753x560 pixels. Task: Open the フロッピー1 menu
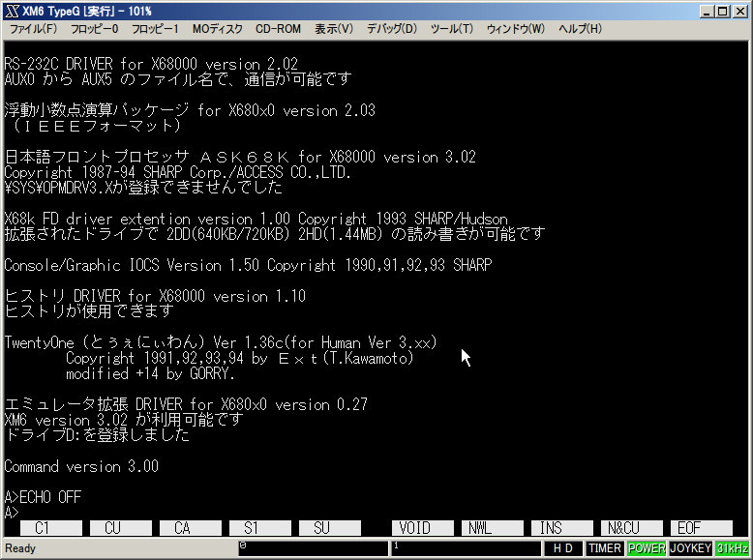click(155, 29)
